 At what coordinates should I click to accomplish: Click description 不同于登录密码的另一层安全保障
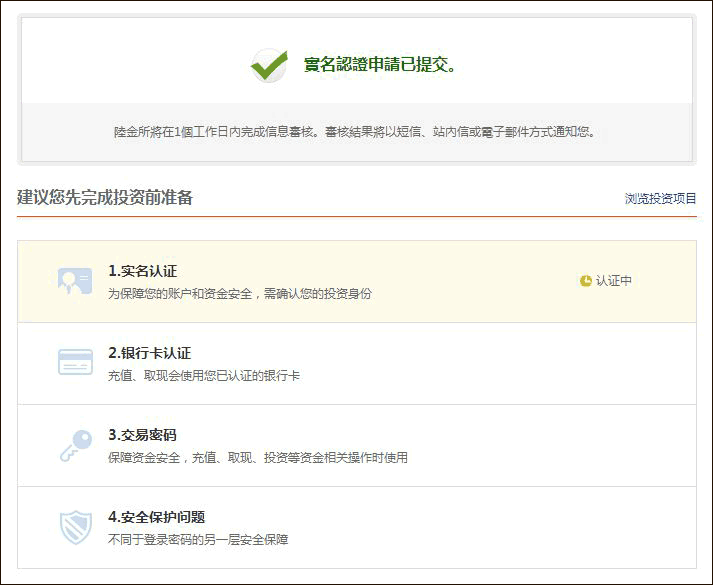pyautogui.click(x=198, y=540)
